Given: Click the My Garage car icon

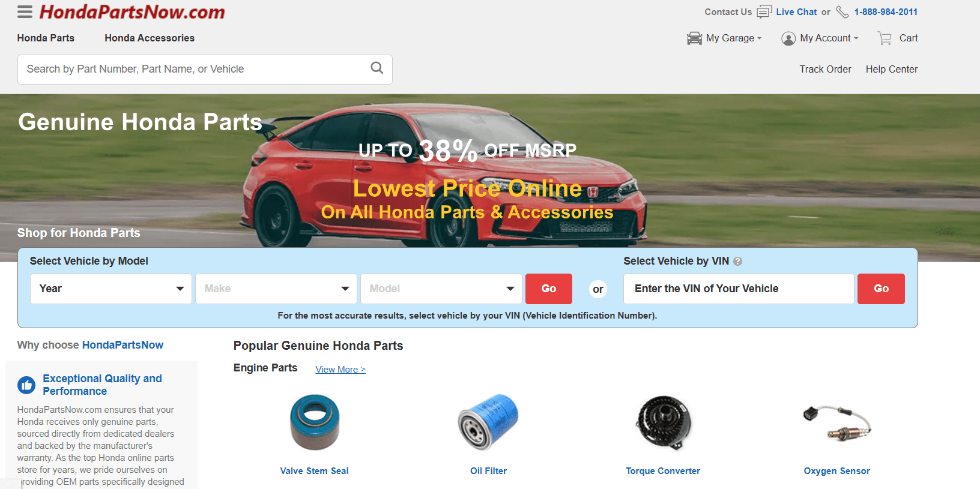Looking at the screenshot, I should point(694,38).
